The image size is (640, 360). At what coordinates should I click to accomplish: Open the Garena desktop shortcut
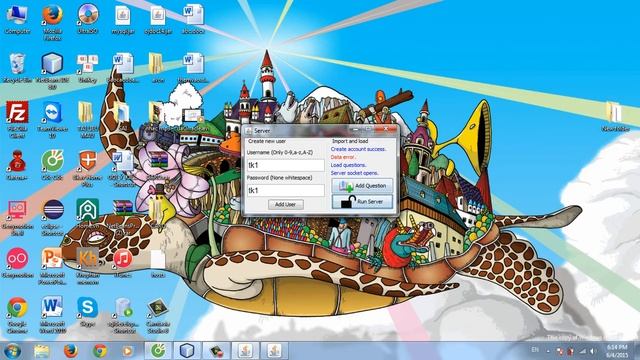(17, 165)
